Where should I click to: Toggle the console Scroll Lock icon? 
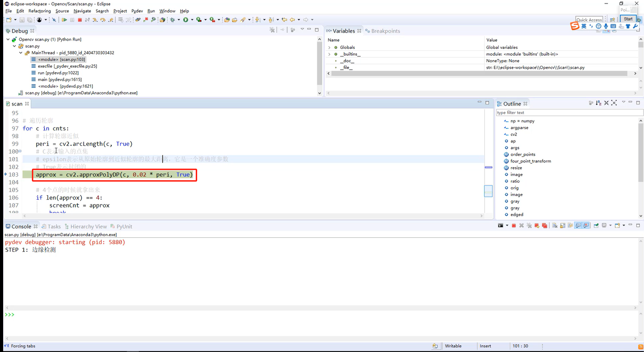pyautogui.click(x=562, y=225)
